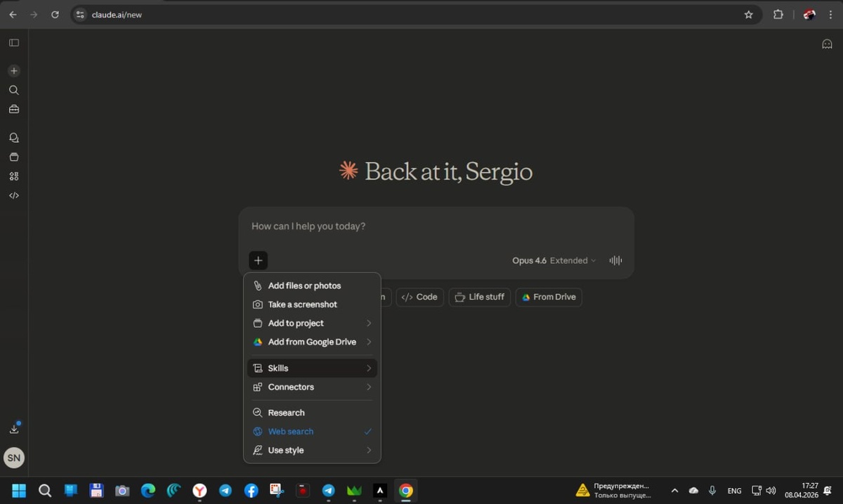Click the Code suggestion chip
This screenshot has width=843, height=504.
click(419, 297)
